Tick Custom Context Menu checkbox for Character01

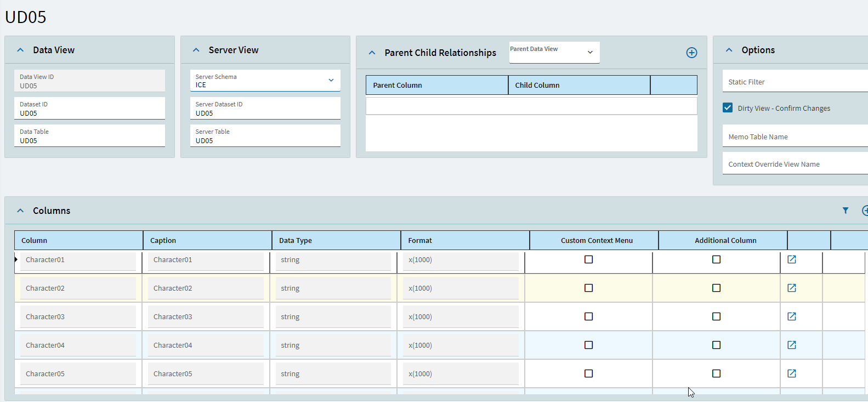[588, 259]
